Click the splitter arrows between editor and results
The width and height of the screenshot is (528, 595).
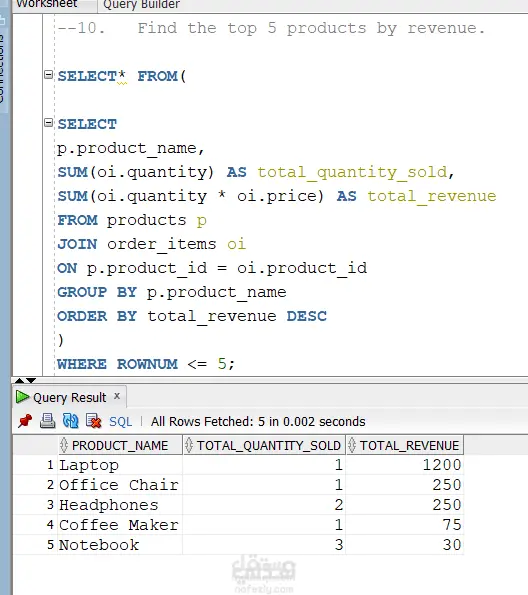click(25, 380)
